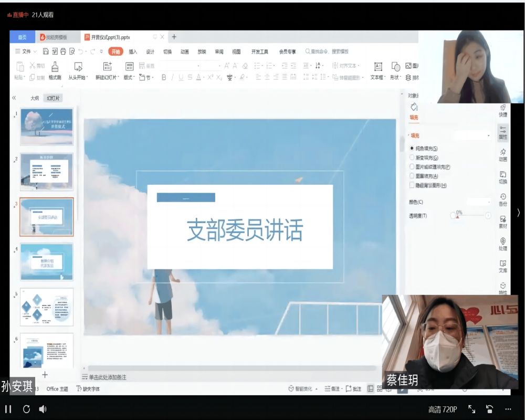Screen dimensions: 525x420
Task: Select slide 4 thumbnail in panel
Action: (47, 261)
